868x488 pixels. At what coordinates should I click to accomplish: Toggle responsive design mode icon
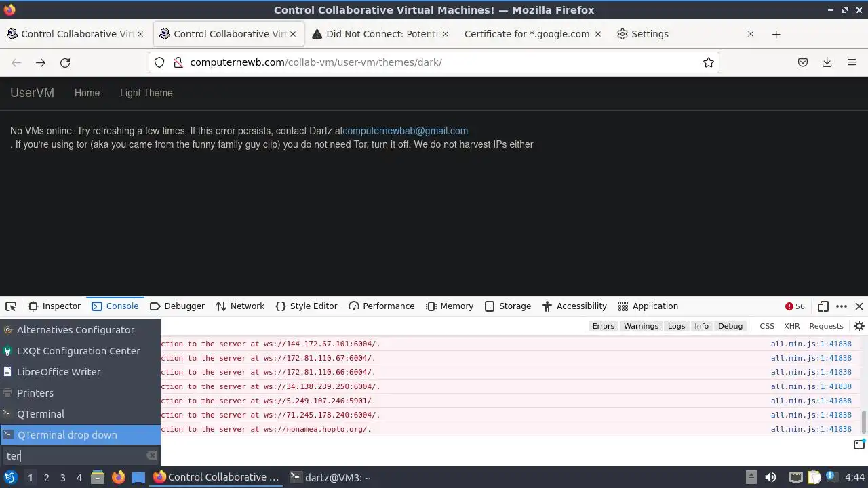click(x=823, y=306)
